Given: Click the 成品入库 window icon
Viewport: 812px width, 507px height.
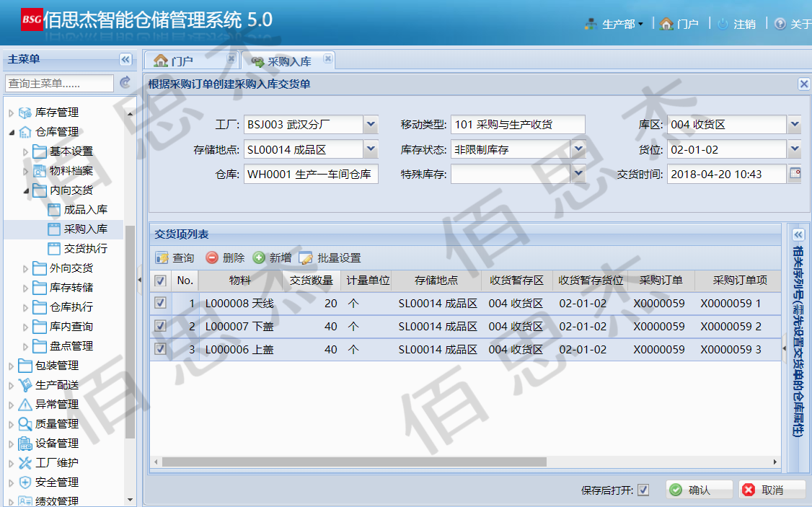Looking at the screenshot, I should click(54, 210).
